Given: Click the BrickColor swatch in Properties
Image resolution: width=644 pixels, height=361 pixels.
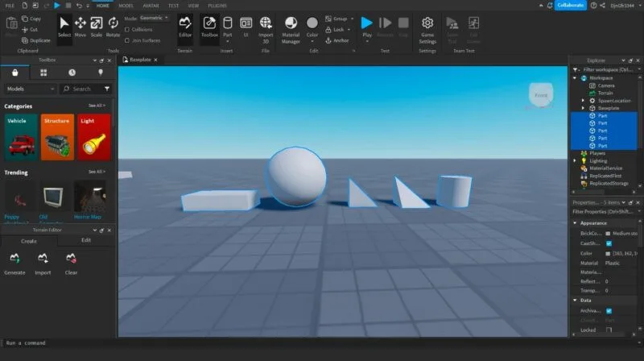Looking at the screenshot, I should pyautogui.click(x=608, y=234).
